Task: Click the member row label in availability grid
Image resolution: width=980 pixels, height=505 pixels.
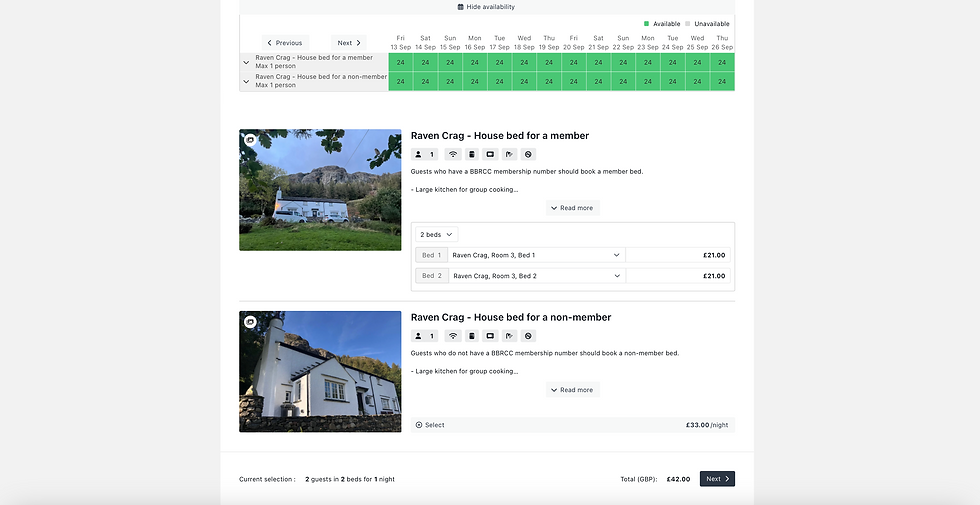Action: [x=314, y=62]
